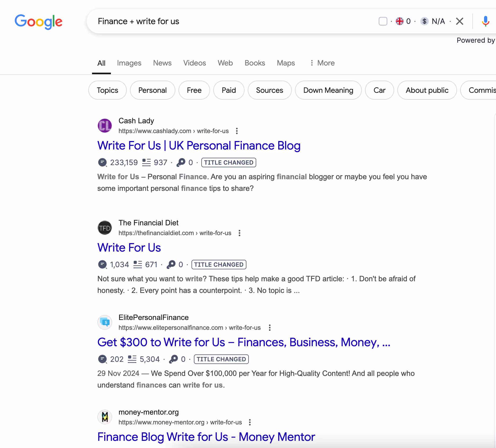Click the word count icon beside 5,304
496x448 pixels.
pos(132,359)
